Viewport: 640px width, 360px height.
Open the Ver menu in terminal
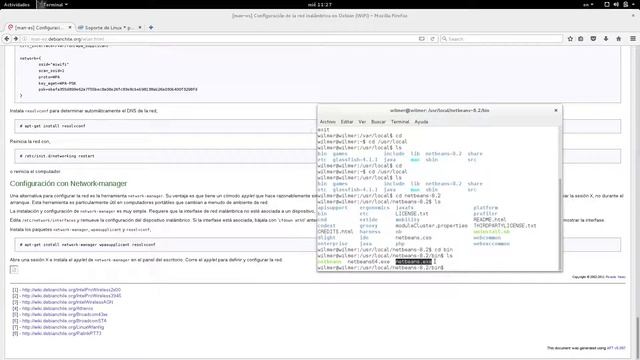(x=362, y=122)
